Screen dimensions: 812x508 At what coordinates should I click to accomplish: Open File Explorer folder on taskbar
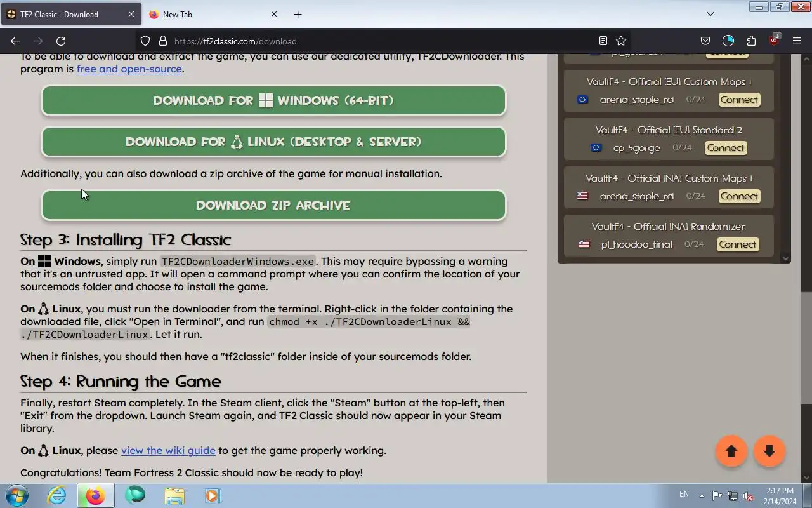[174, 495]
